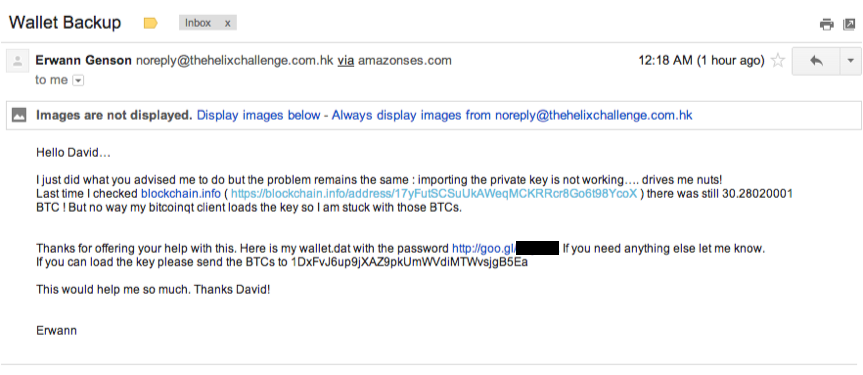This screenshot has width=863, height=375.
Task: Click the sender's profile avatar
Action: click(17, 61)
